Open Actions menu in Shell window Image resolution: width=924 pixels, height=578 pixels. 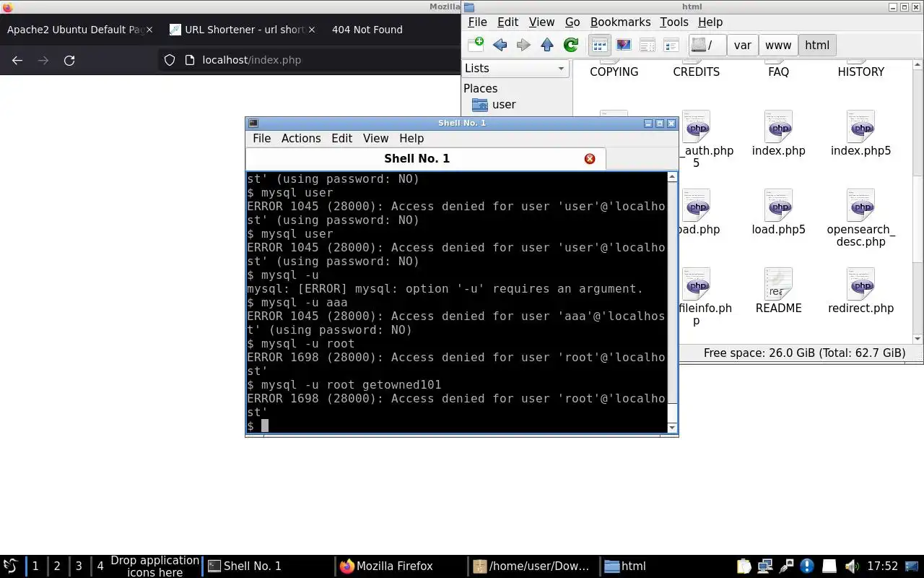pos(301,138)
